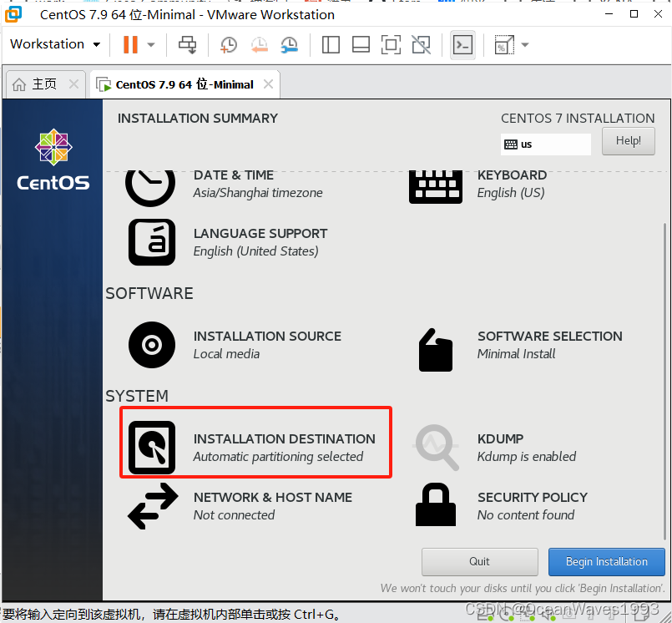Click the VMware Workstation title icon
The height and width of the screenshot is (623, 672).
(13, 13)
